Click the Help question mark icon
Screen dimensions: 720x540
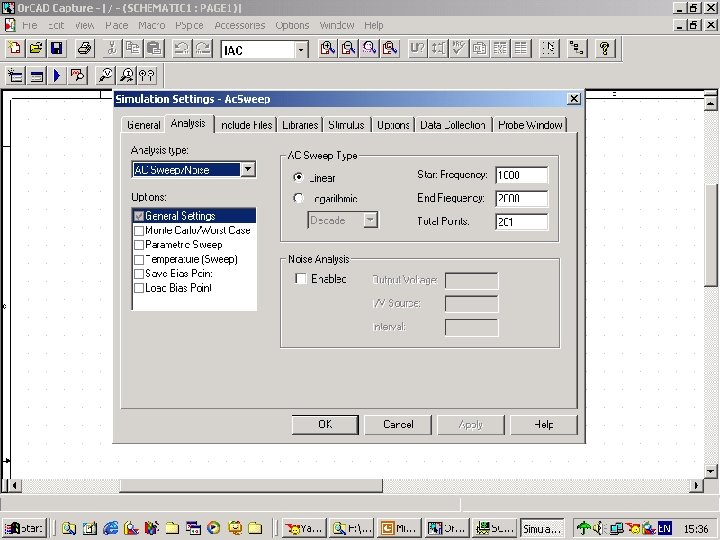pyautogui.click(x=605, y=48)
